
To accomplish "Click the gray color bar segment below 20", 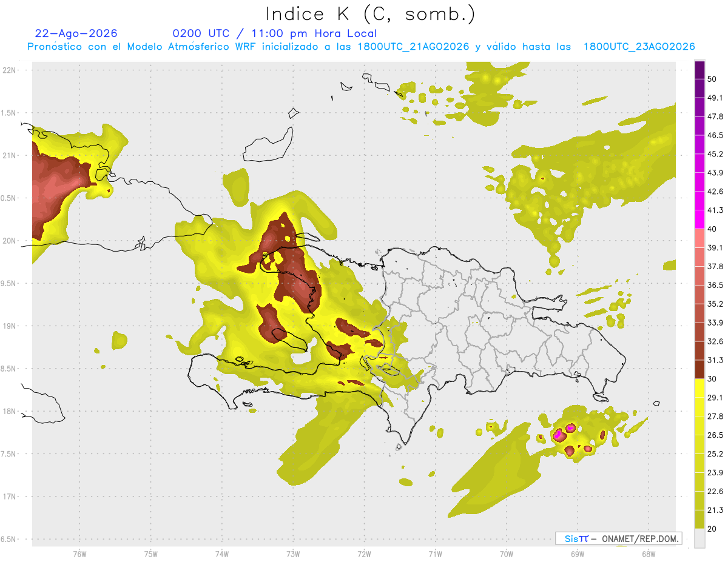I will pyautogui.click(x=699, y=538).
